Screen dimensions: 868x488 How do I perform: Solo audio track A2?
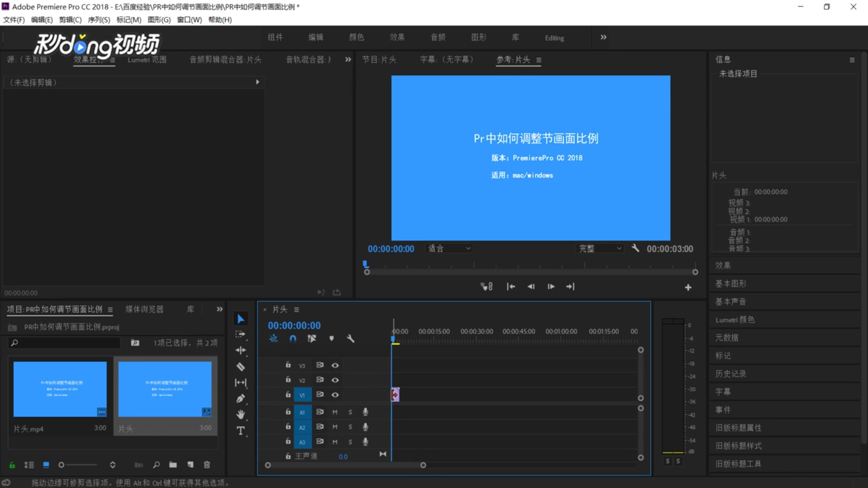point(350,427)
